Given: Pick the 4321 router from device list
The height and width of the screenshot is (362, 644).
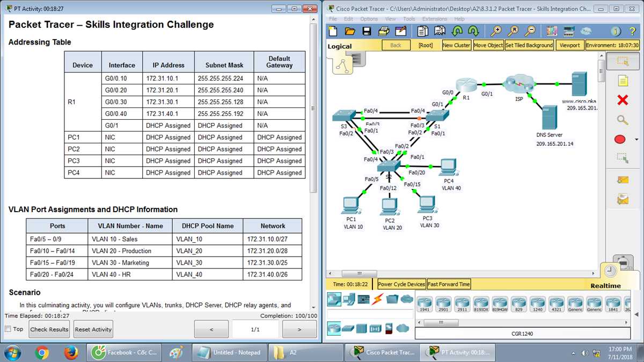Looking at the screenshot, I should (557, 305).
